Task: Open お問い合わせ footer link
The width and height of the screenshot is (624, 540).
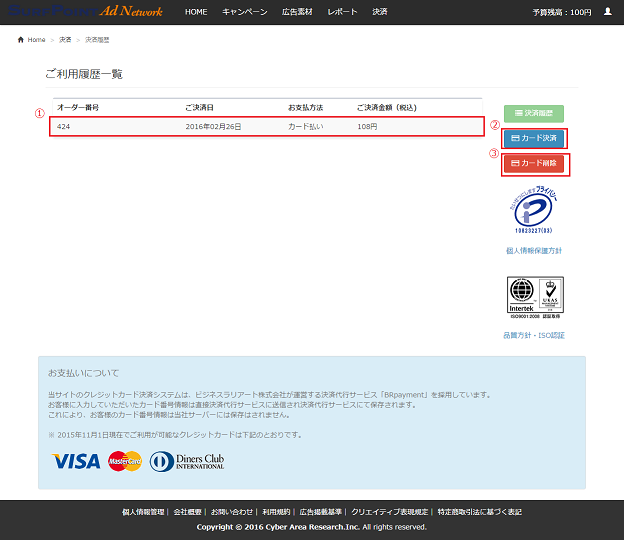Action: (x=232, y=512)
